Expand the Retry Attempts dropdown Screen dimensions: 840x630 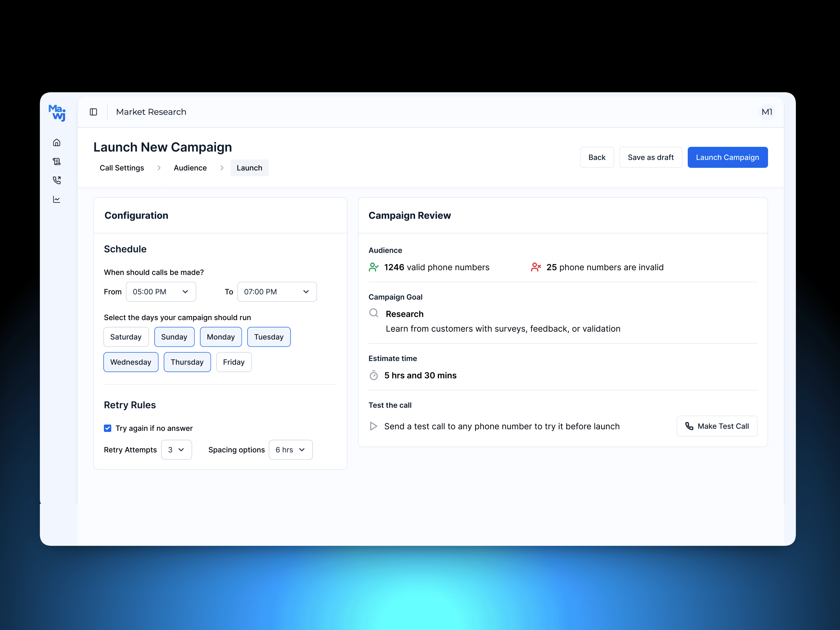pyautogui.click(x=176, y=450)
